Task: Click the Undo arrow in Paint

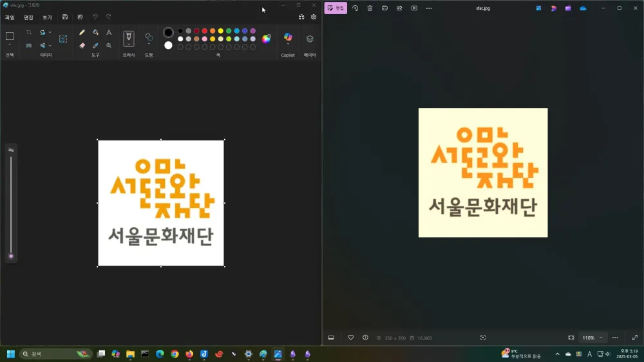Action: (x=95, y=17)
